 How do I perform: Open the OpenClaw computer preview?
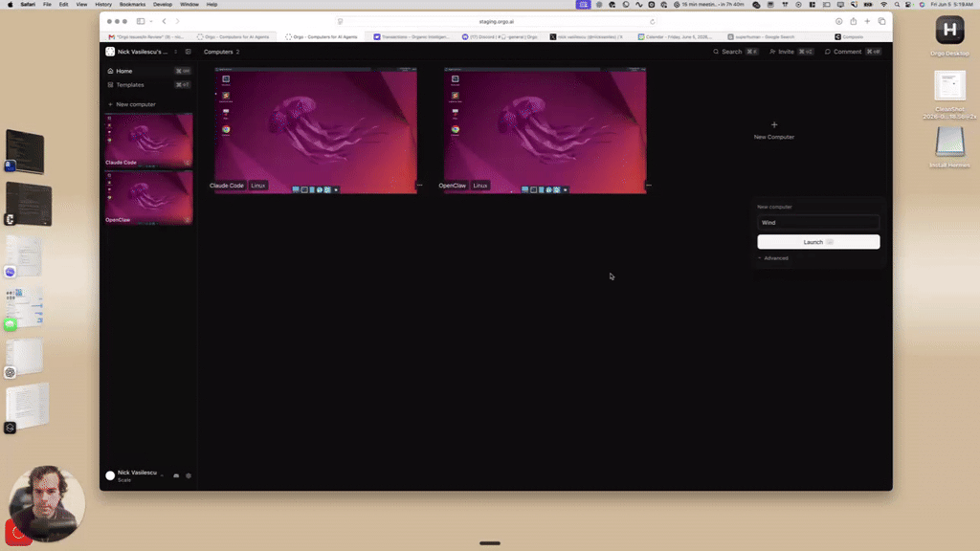point(545,130)
